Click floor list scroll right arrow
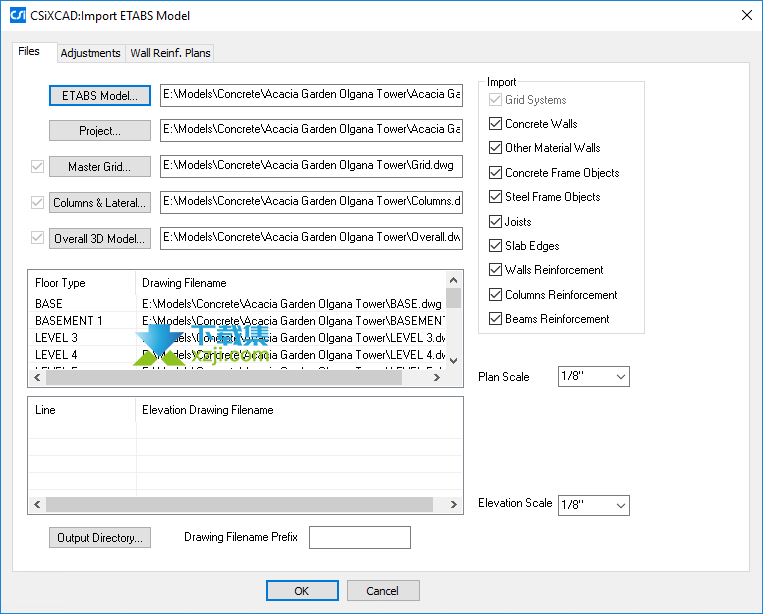Image resolution: width=763 pixels, height=614 pixels. [437, 377]
